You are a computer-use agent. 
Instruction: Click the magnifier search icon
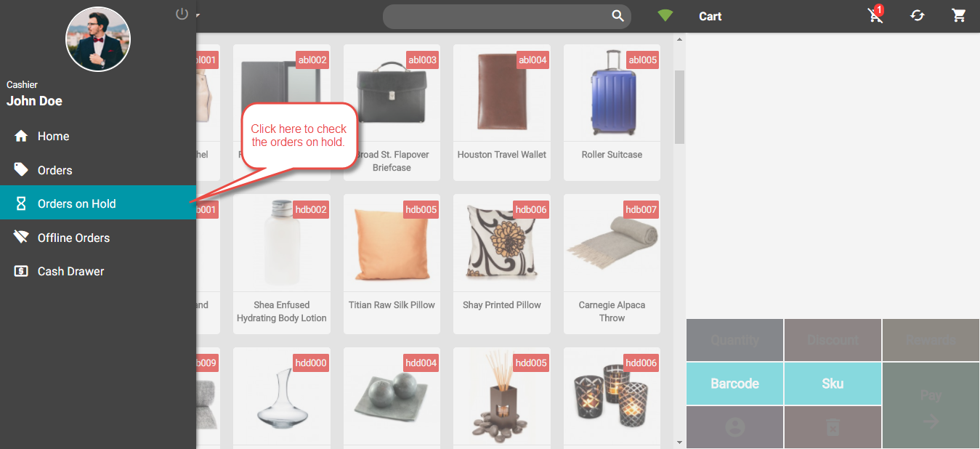pos(617,16)
